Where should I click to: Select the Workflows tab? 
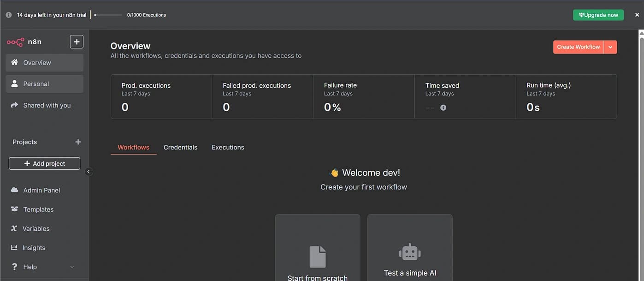click(x=133, y=148)
